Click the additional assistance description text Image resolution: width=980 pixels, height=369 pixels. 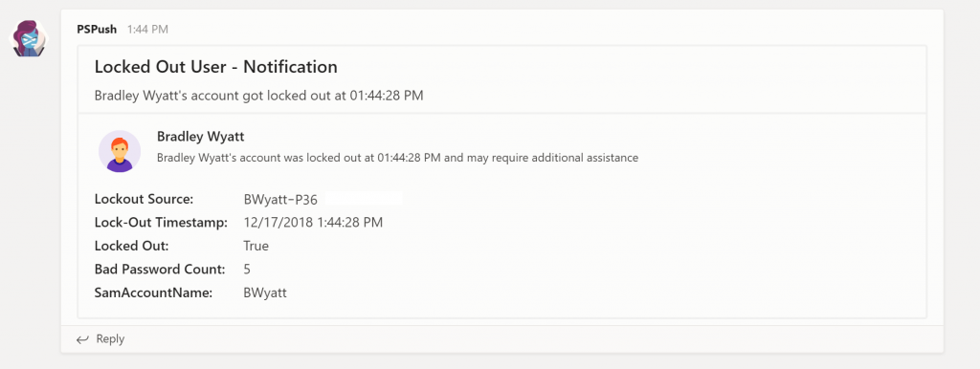(397, 158)
